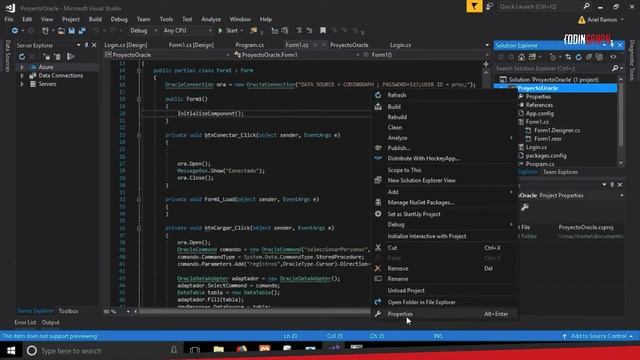The height and width of the screenshot is (360, 640).
Task: Click Connect to Server icon in Server Explorer
Action: (x=58, y=57)
